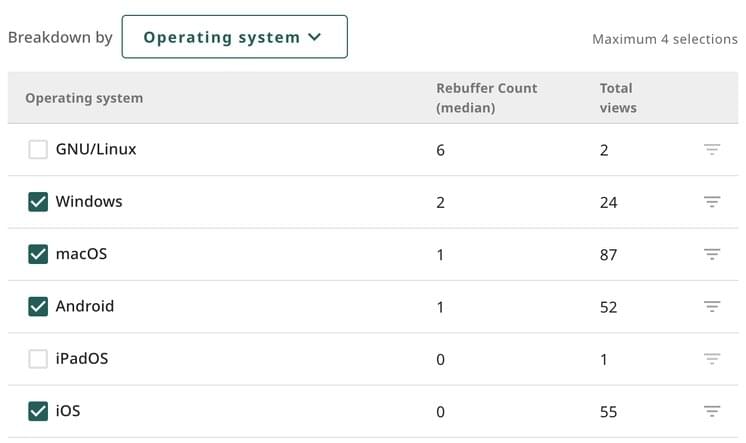Screen dimensions: 746x443
Task: Uncheck the iOS checkbox
Action: (38, 411)
